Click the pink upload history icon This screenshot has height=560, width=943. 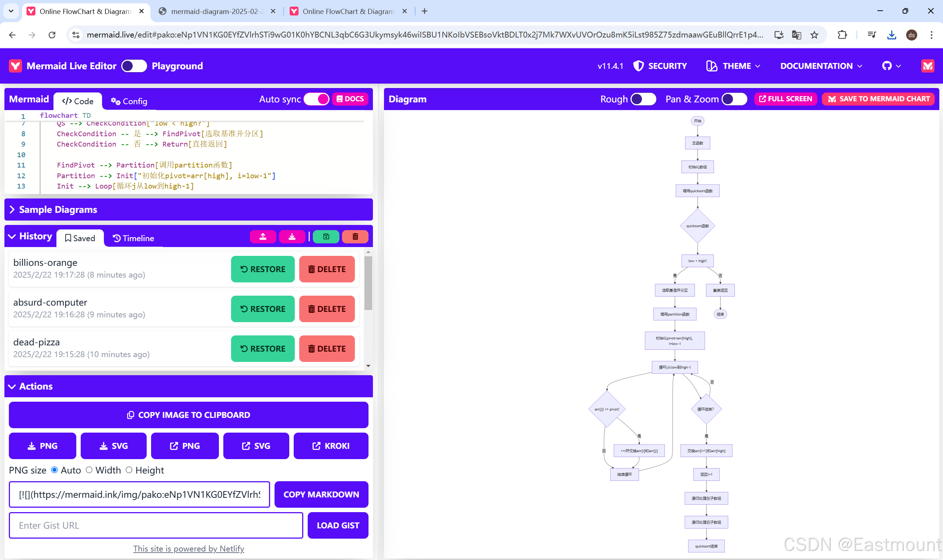pos(263,237)
